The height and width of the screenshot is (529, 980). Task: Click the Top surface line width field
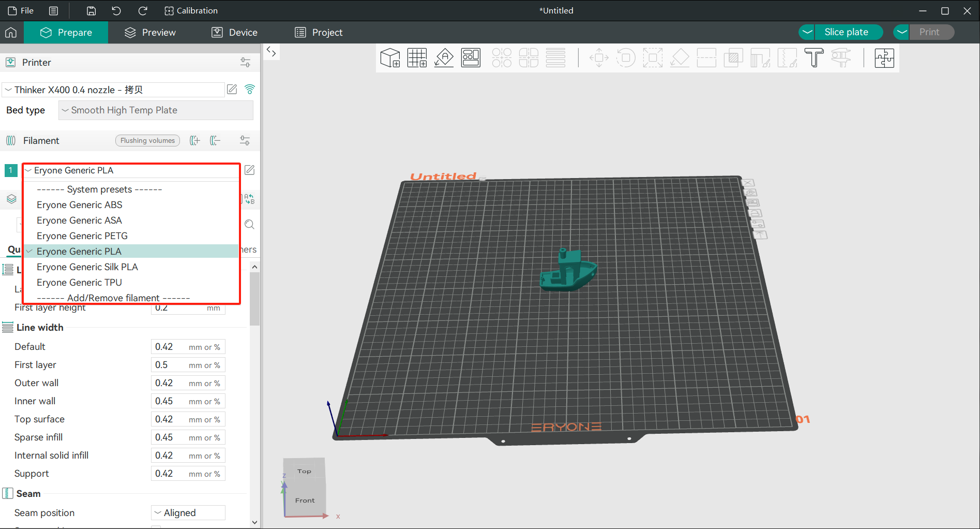188,419
